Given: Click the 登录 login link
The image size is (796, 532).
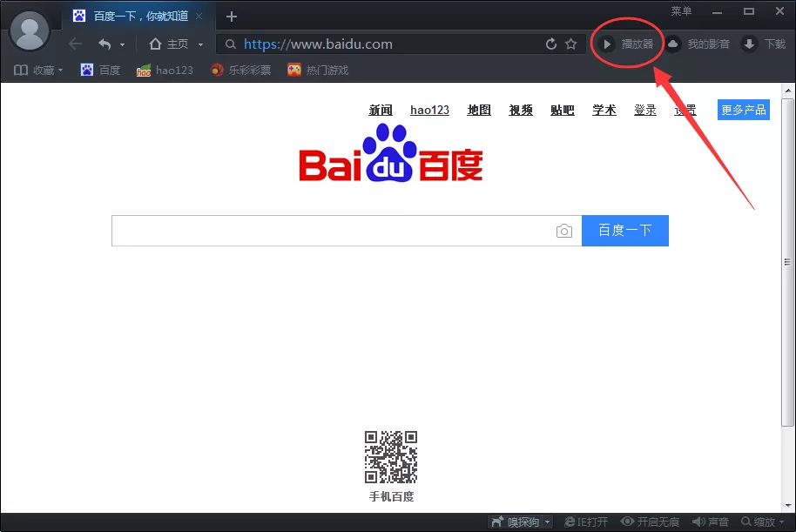Looking at the screenshot, I should (x=644, y=110).
